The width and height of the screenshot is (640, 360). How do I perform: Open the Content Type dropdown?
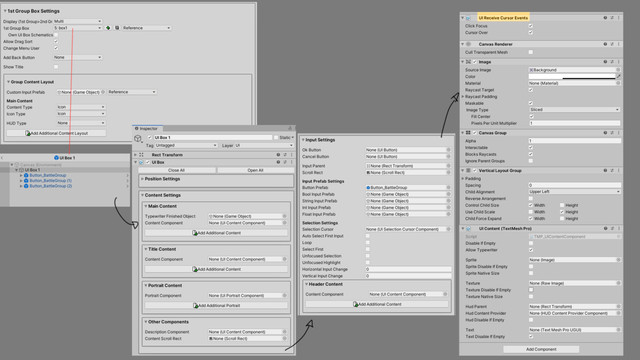(x=81, y=107)
